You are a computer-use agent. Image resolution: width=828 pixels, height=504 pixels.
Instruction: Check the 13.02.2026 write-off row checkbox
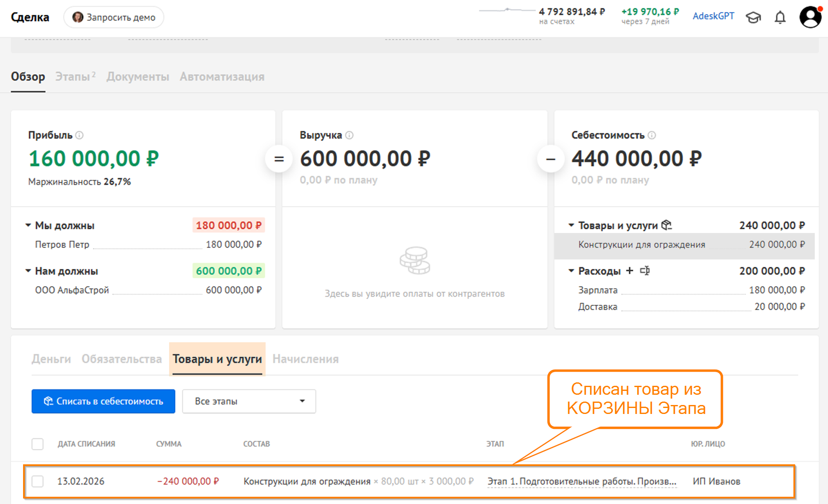click(x=38, y=481)
